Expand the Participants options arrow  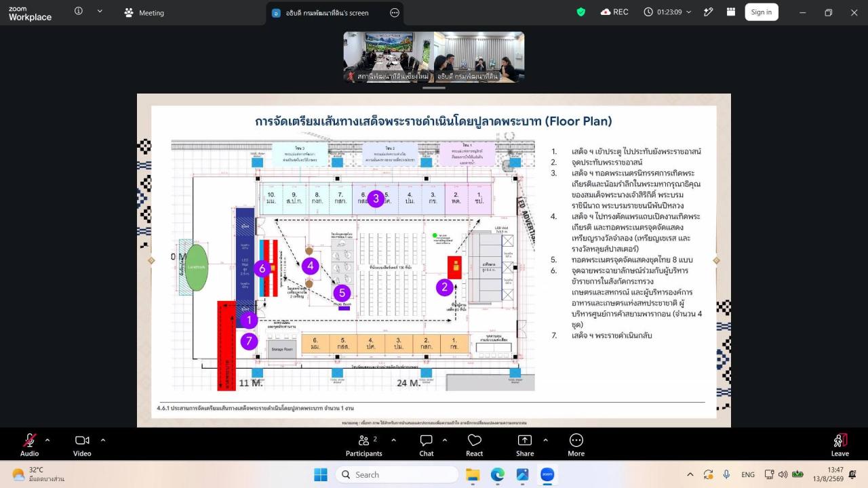(x=393, y=440)
